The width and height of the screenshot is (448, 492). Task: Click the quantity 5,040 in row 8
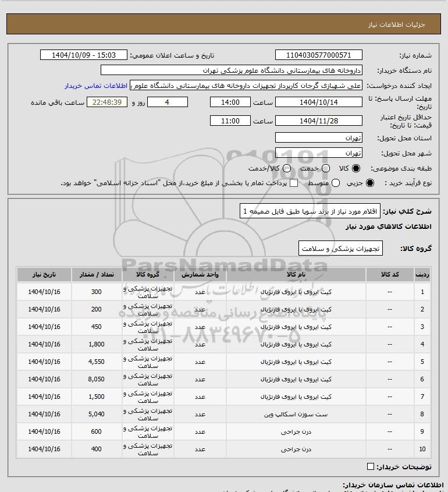[x=96, y=414]
